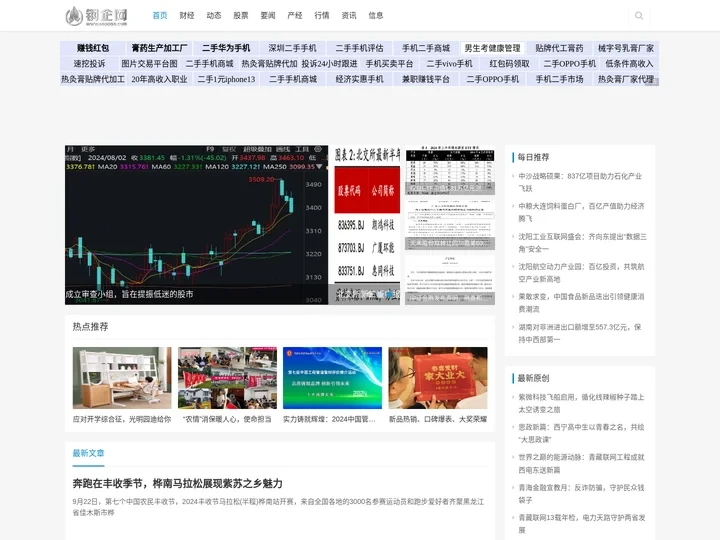The width and height of the screenshot is (720, 540).
Task: Click the 20年高收入职业 link
Action: click(x=159, y=79)
